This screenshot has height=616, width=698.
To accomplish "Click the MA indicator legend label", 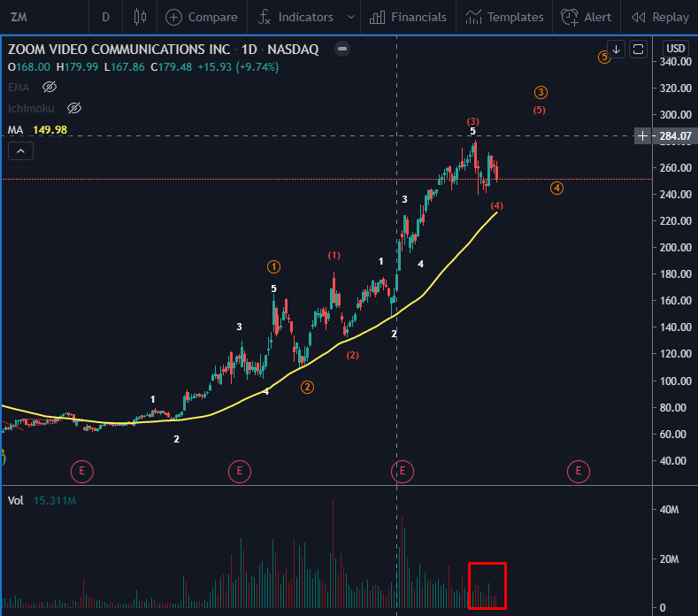I will coord(16,129).
